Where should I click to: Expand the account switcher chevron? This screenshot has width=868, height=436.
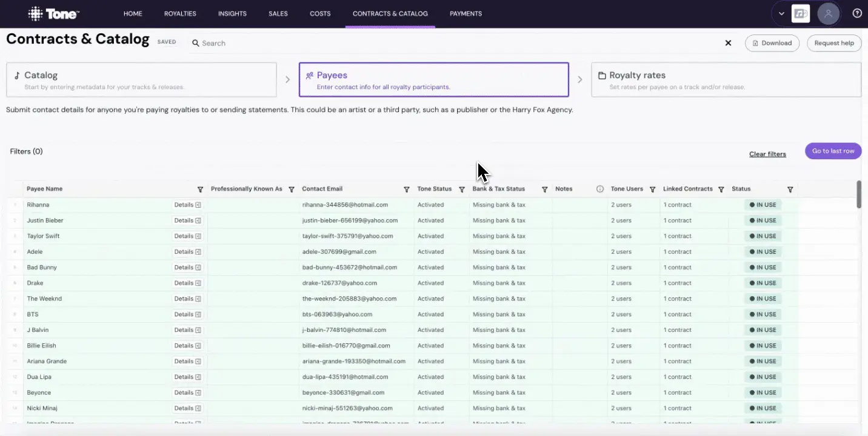tap(781, 14)
